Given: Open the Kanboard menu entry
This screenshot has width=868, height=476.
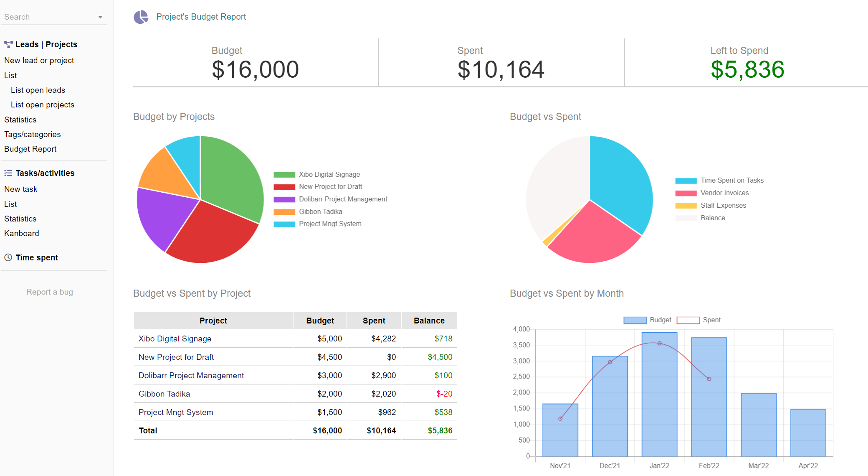Looking at the screenshot, I should pyautogui.click(x=22, y=233).
